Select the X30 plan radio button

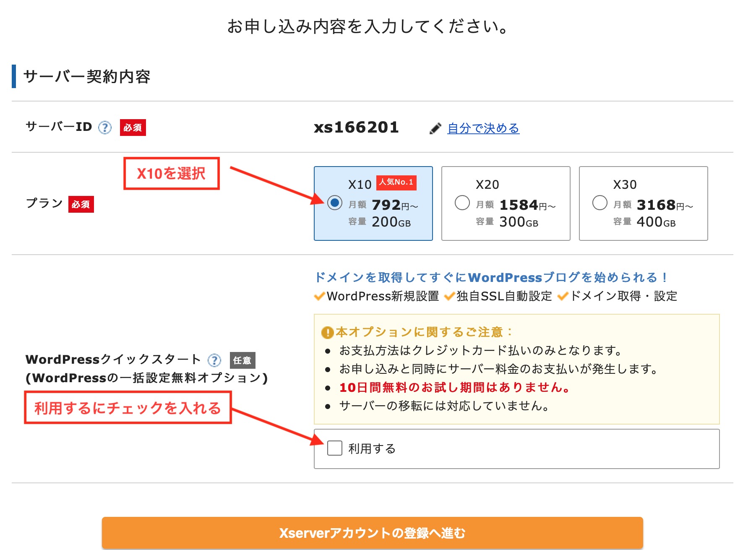click(600, 203)
